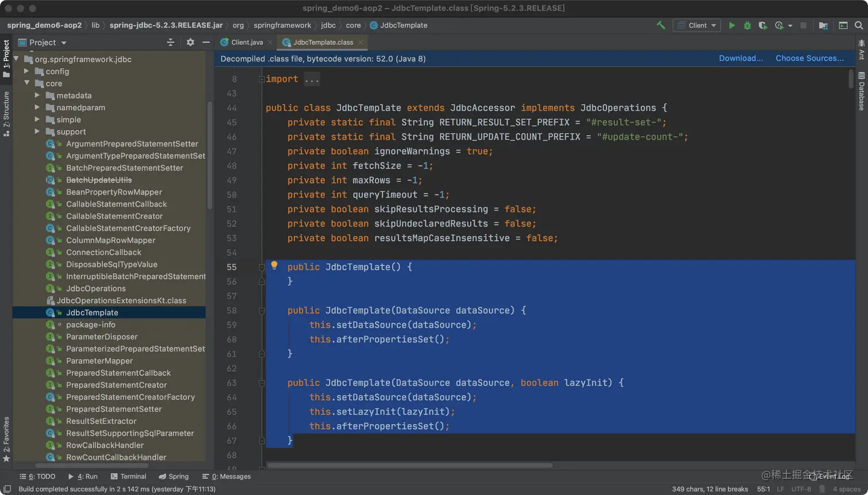Open Search Everywhere magnifier icon
The height and width of the screenshot is (495, 868).
[859, 25]
